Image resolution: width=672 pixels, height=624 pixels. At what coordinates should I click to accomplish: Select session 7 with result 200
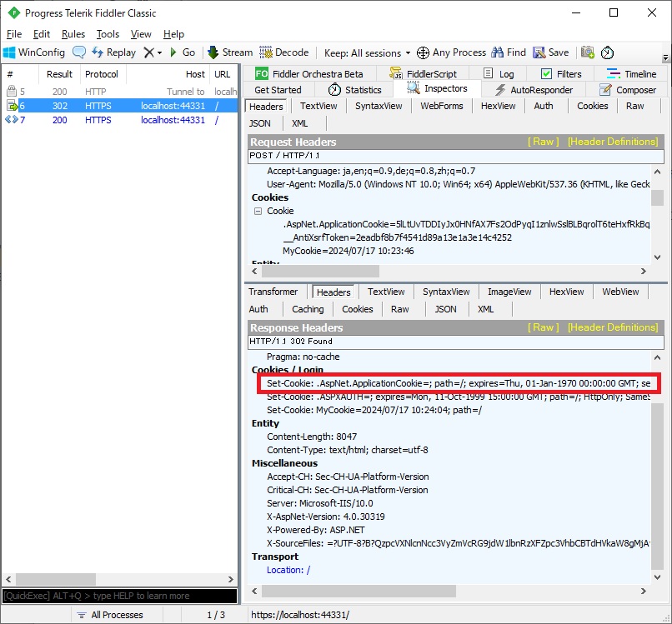click(x=119, y=120)
